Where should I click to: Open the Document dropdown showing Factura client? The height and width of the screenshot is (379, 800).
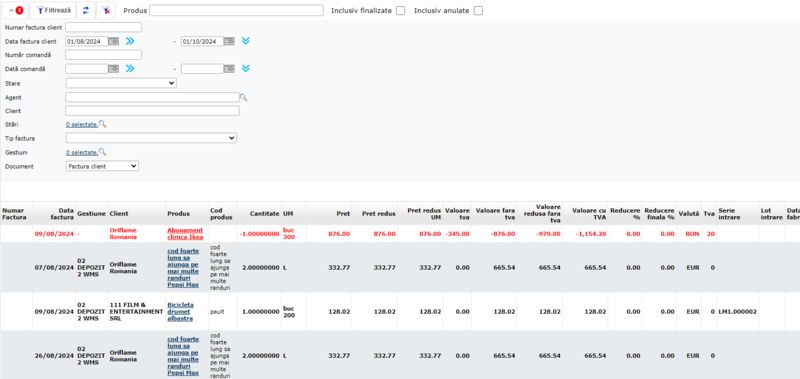click(x=102, y=166)
